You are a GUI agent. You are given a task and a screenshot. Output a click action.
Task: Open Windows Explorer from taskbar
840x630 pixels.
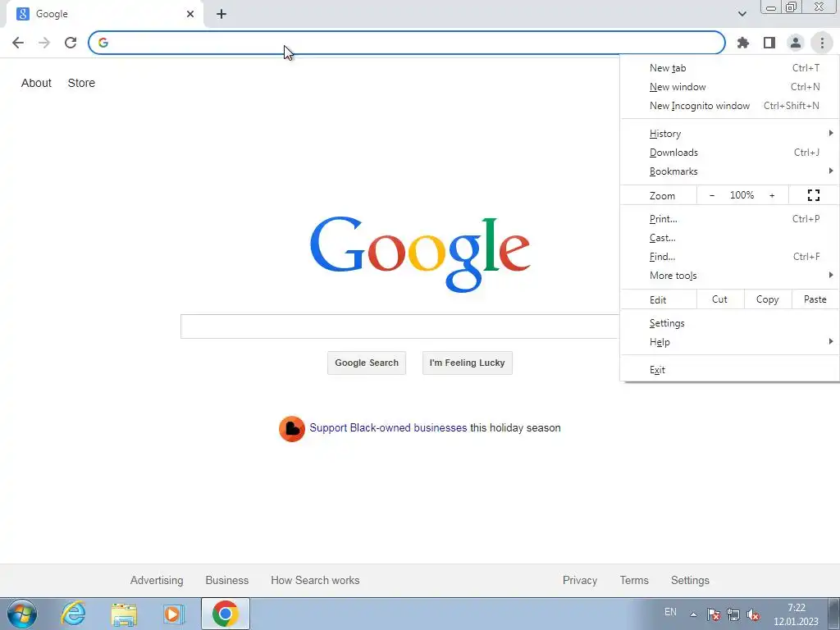pos(124,614)
